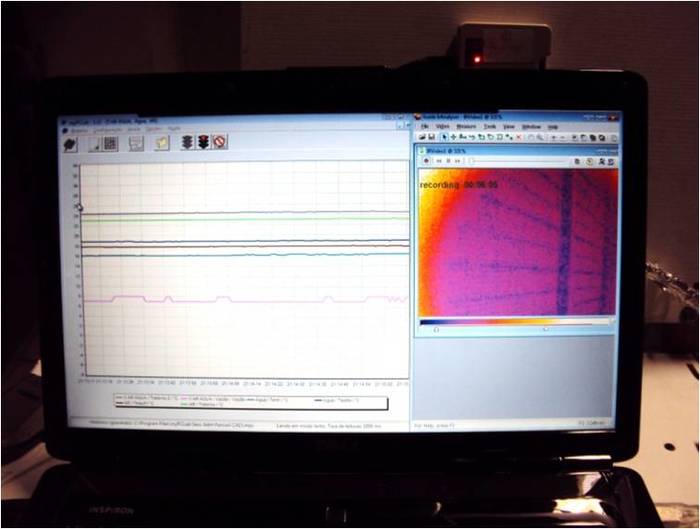This screenshot has height=529, width=700.
Task: Open the Video menu in thermal analyzer
Action: coord(442,126)
